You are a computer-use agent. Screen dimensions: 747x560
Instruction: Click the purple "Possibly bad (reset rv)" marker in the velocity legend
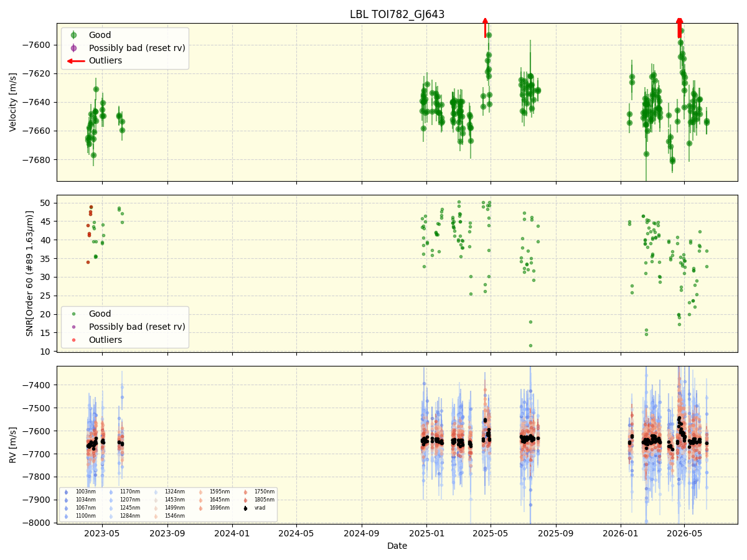[74, 48]
